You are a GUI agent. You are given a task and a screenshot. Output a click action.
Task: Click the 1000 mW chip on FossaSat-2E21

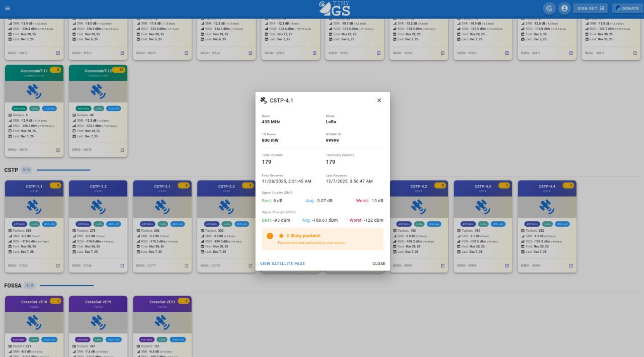(x=178, y=339)
